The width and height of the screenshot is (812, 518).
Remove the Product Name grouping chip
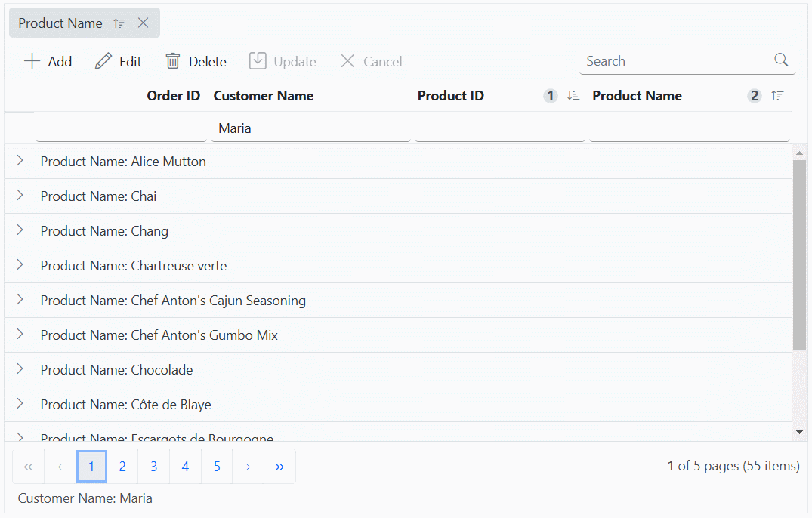(x=144, y=23)
